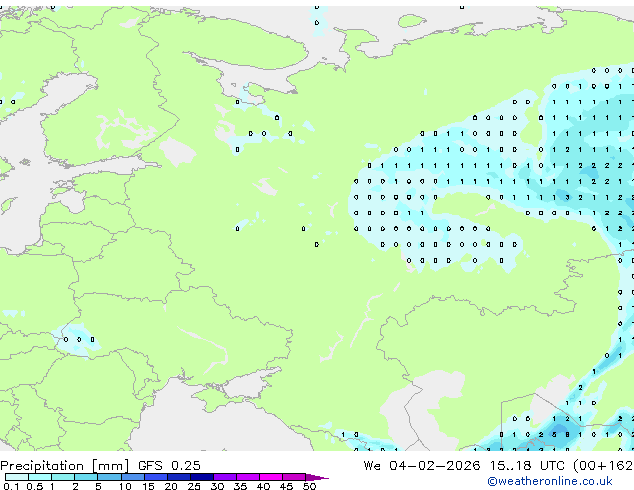Select the 45–50 mm legend color swatch
The image size is (634, 490).
(x=294, y=477)
